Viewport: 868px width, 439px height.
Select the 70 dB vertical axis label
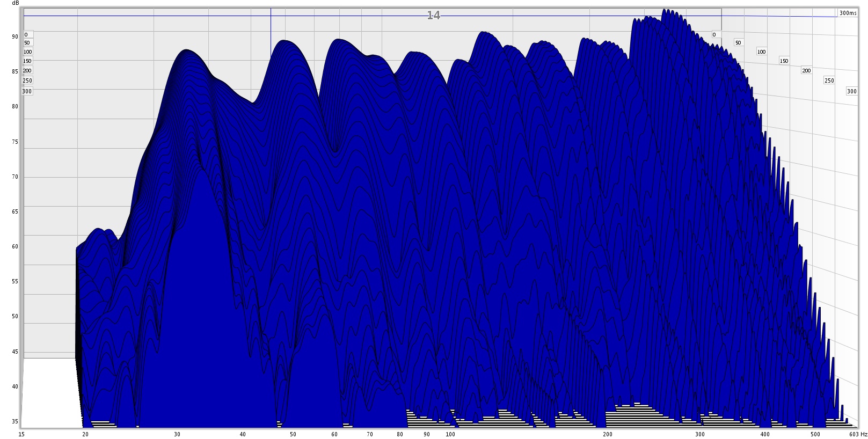click(x=15, y=177)
